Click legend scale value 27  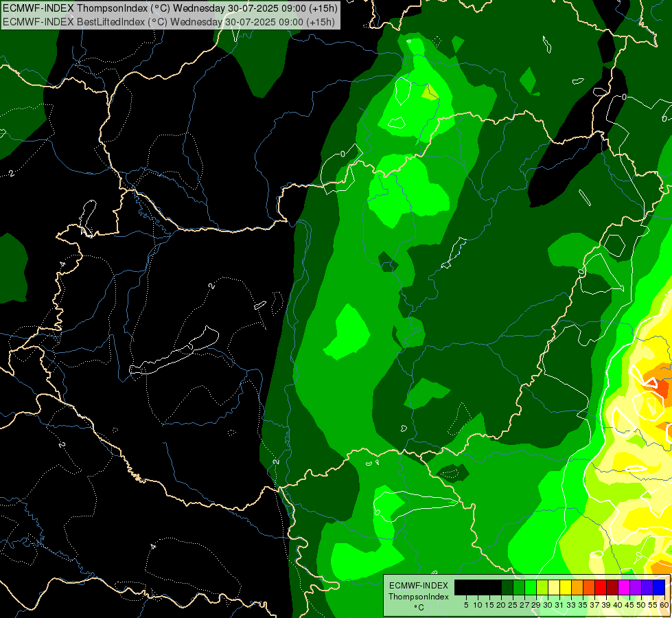[524, 605]
